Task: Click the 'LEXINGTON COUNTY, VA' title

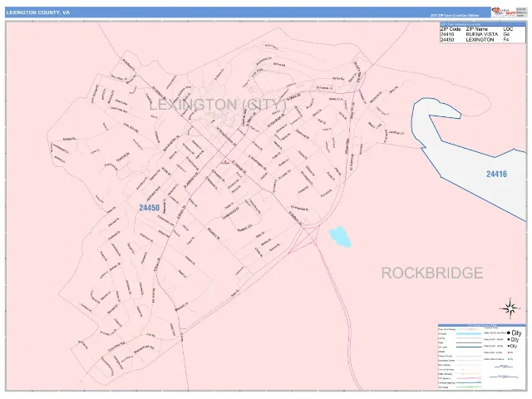Action: tap(38, 12)
